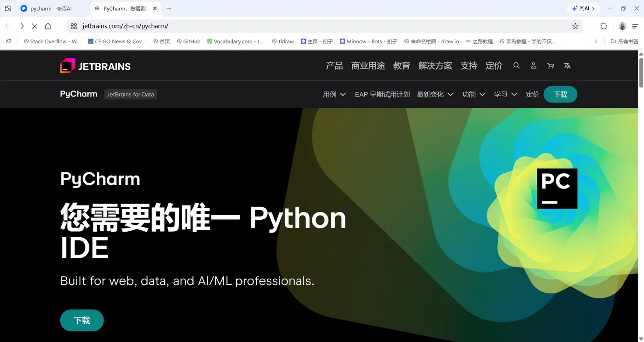
Task: Go to the browser home page icon
Action: (48, 26)
